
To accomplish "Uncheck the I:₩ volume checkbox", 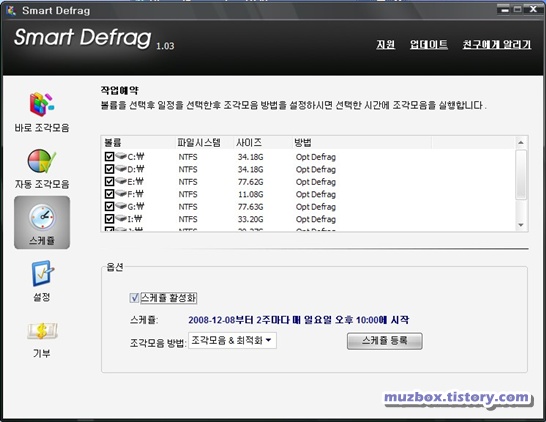I will (x=109, y=219).
